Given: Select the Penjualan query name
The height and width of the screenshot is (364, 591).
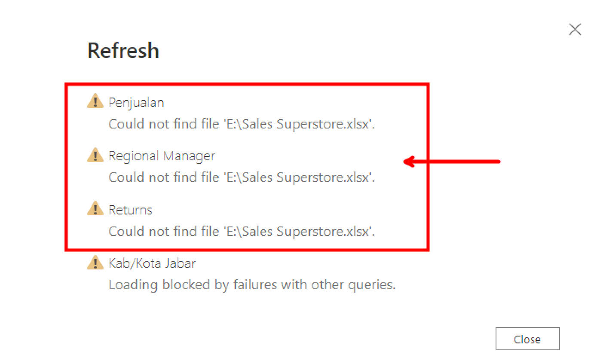Looking at the screenshot, I should click(136, 103).
